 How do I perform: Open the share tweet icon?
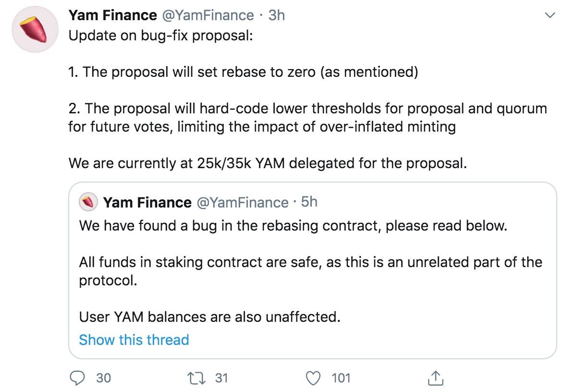435,378
